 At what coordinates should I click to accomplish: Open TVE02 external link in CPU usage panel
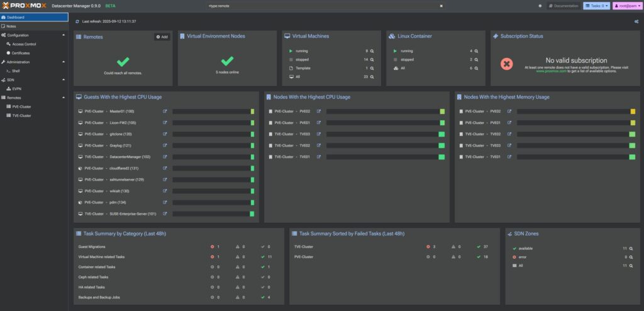318,145
